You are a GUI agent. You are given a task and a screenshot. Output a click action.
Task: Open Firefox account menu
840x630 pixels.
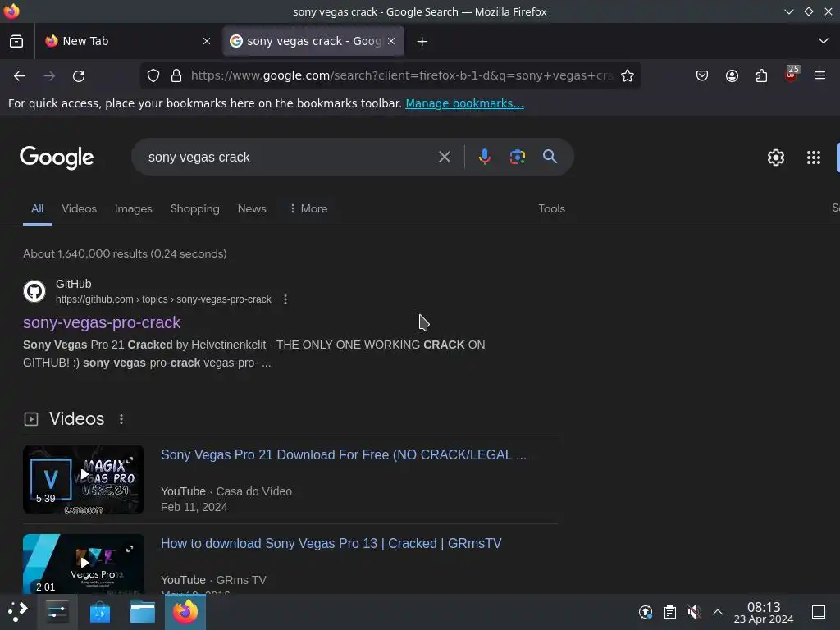[x=732, y=75]
